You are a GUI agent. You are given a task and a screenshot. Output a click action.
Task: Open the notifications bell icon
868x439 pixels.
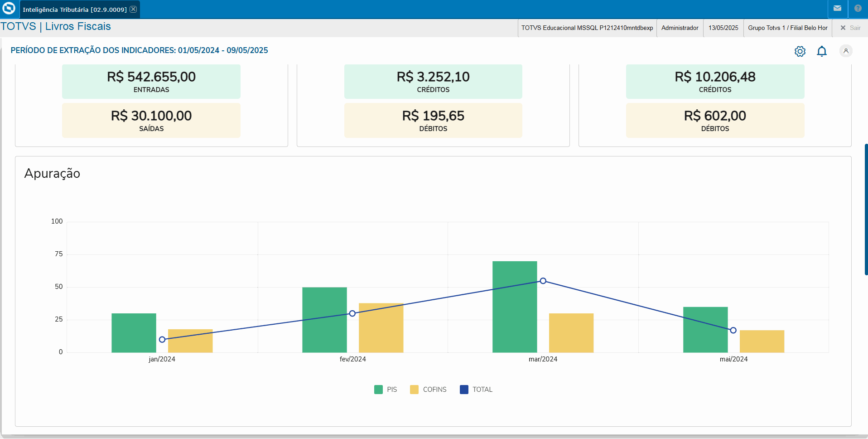click(x=822, y=51)
